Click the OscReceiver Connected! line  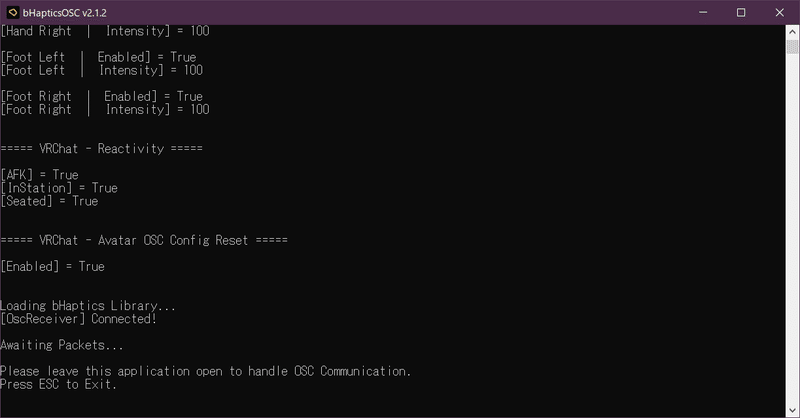(x=78, y=319)
